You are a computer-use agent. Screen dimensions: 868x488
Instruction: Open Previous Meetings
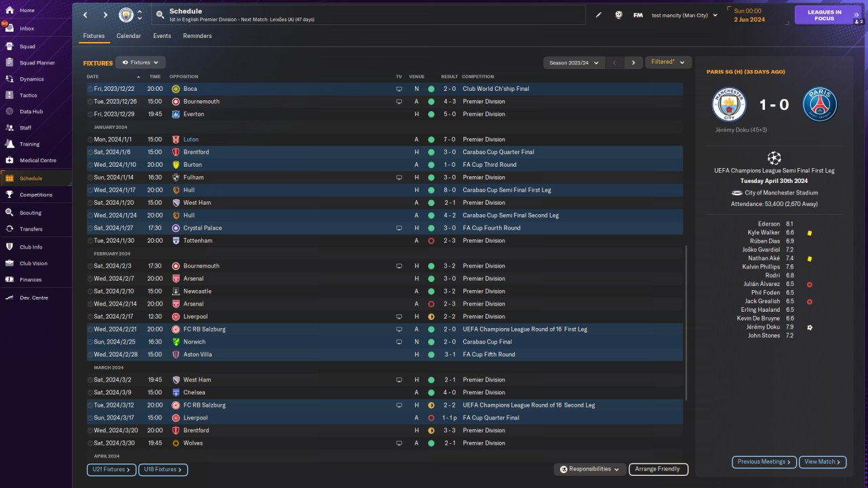pyautogui.click(x=764, y=462)
